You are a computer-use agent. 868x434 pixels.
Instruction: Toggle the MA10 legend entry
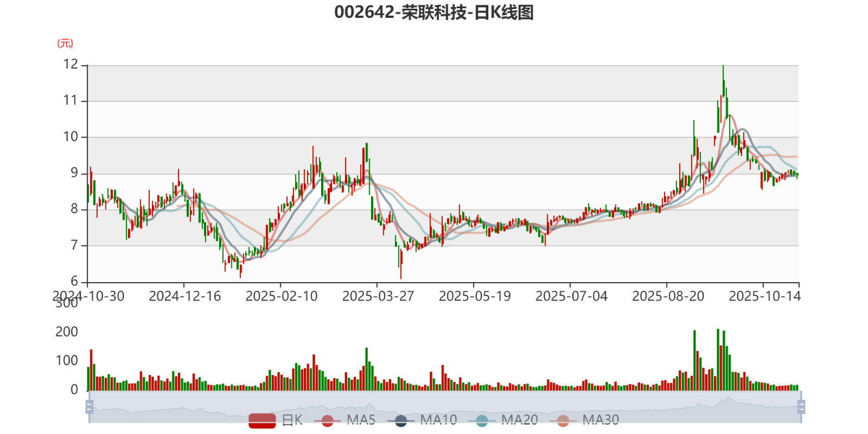click(422, 420)
